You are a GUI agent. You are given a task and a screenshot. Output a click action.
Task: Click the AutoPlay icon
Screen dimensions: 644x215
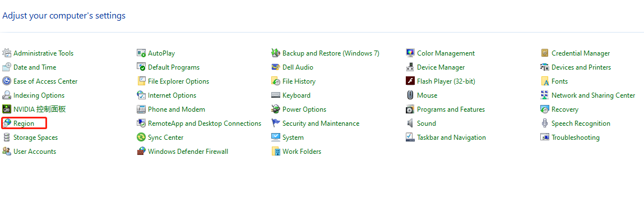click(x=141, y=53)
